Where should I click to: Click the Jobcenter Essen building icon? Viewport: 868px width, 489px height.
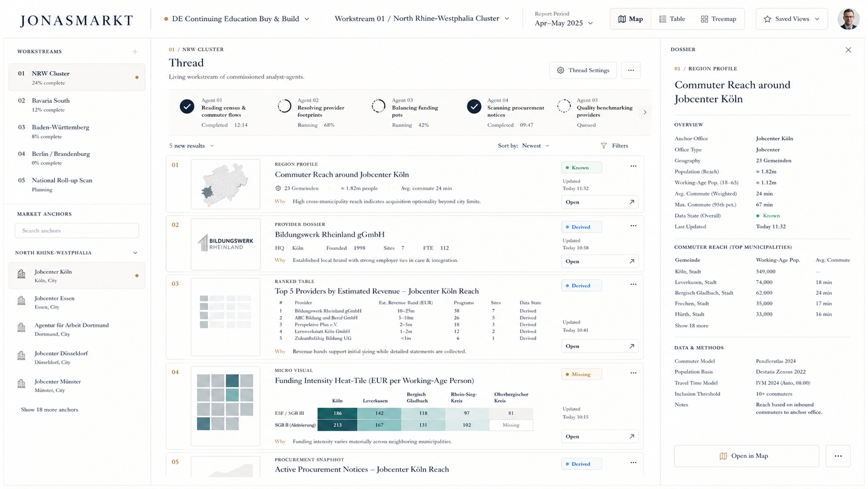point(21,301)
